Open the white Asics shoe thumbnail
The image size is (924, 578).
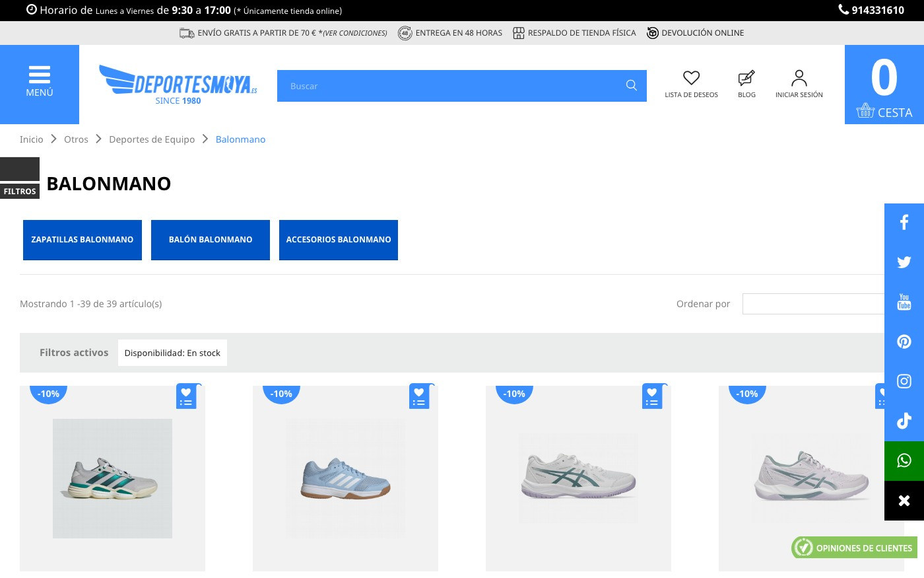tap(578, 478)
